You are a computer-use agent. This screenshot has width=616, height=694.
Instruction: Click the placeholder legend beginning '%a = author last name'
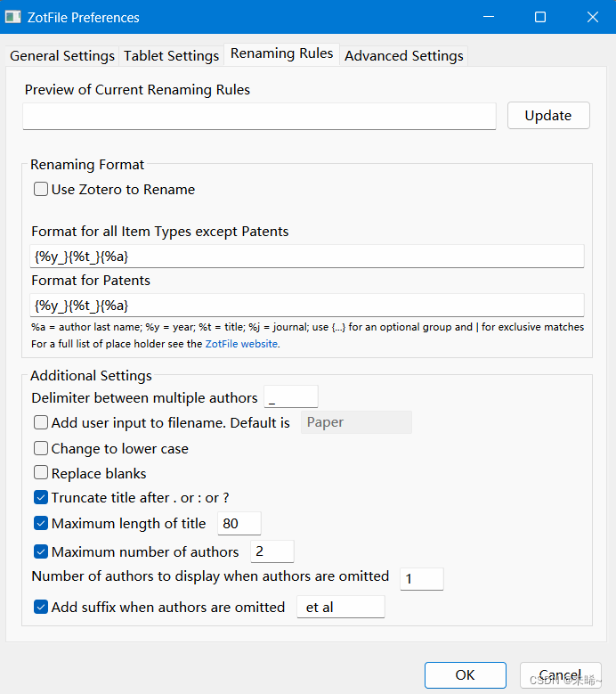[x=307, y=327]
